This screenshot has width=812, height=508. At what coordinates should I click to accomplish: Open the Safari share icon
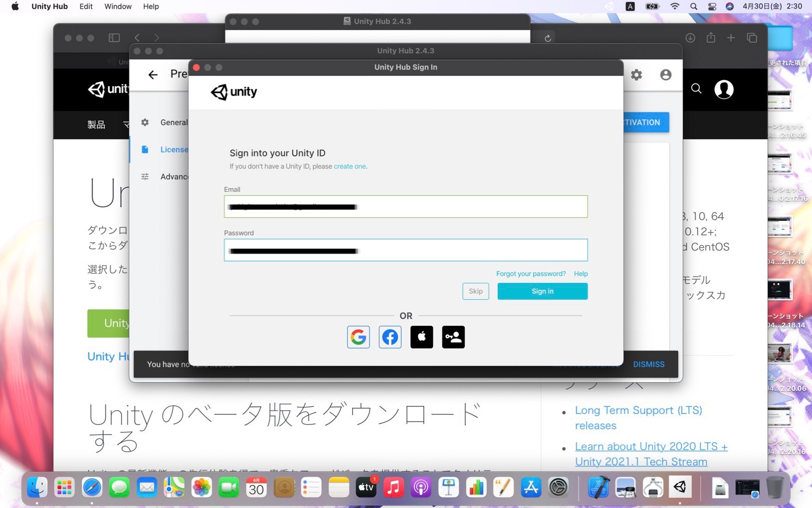point(711,38)
